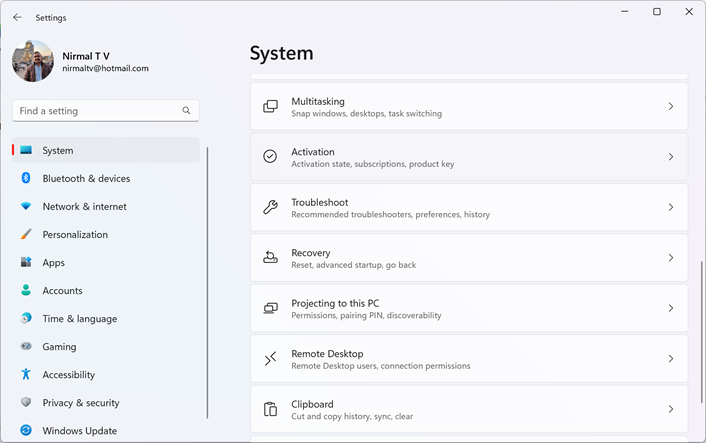Go to Personalization settings
The width and height of the screenshot is (706, 443).
pyautogui.click(x=106, y=234)
